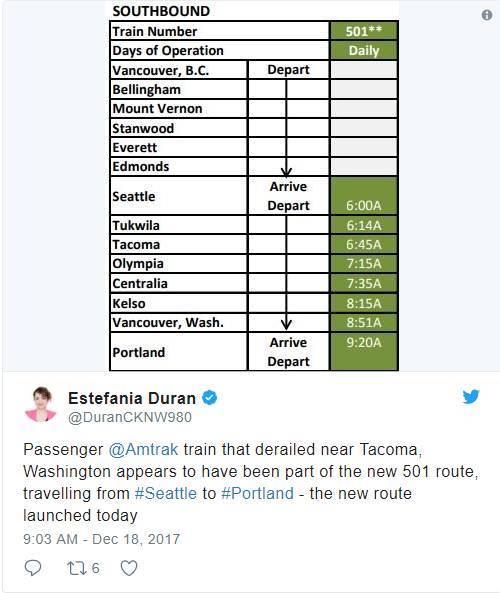
Task: Open Estefania Duran's profile avatar
Action: pyautogui.click(x=41, y=404)
